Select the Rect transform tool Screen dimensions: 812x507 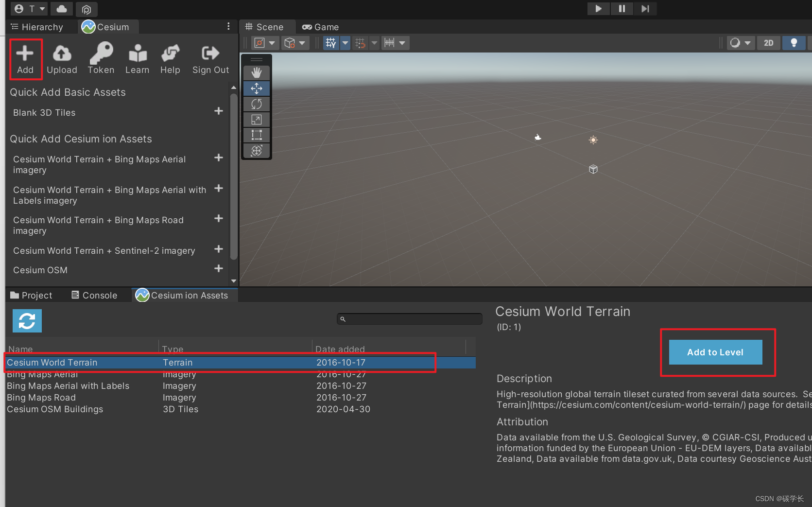(257, 135)
